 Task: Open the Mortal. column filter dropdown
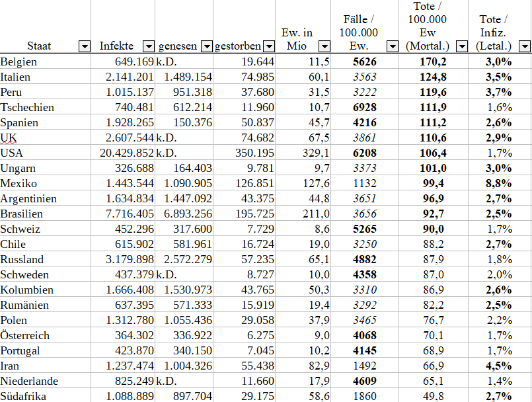462,46
